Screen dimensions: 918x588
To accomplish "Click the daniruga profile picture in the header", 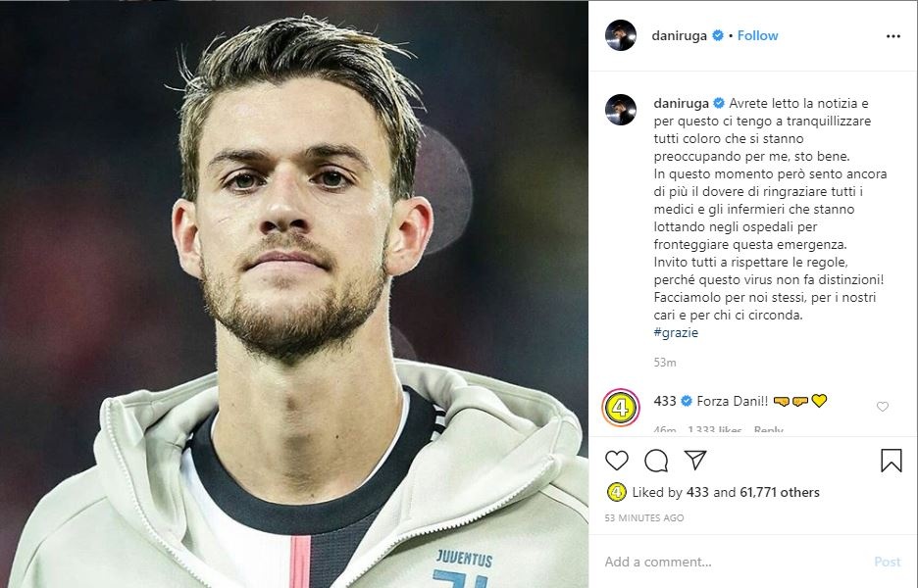I will click(621, 36).
